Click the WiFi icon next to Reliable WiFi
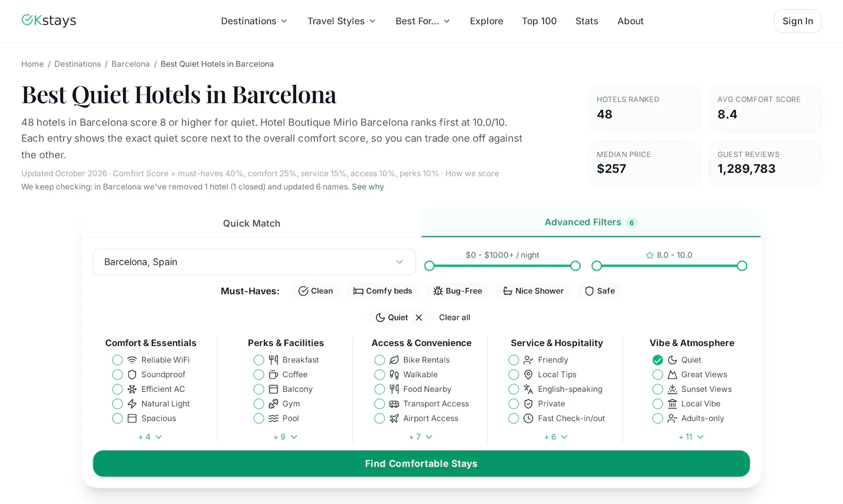Image resolution: width=843 pixels, height=504 pixels. (x=132, y=360)
